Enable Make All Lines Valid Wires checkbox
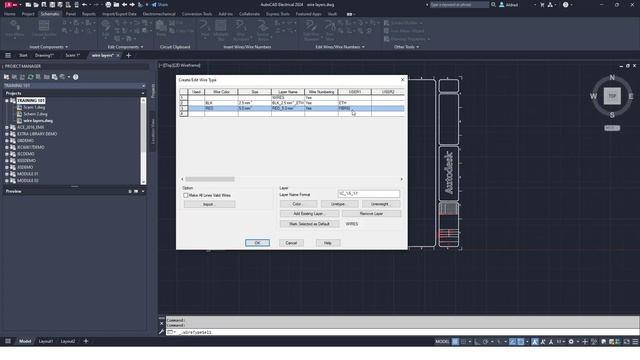Screen dimensions: 640x360 pyautogui.click(x=186, y=196)
